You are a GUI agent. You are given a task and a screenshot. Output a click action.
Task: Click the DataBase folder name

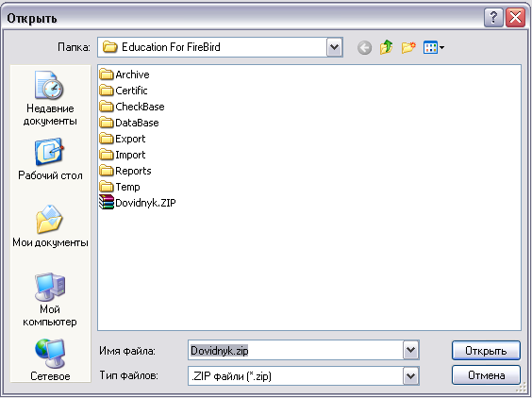point(137,123)
